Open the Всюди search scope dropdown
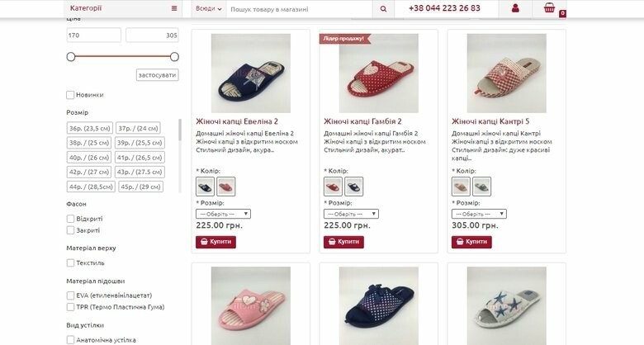This screenshot has height=345, width=644. [210, 9]
